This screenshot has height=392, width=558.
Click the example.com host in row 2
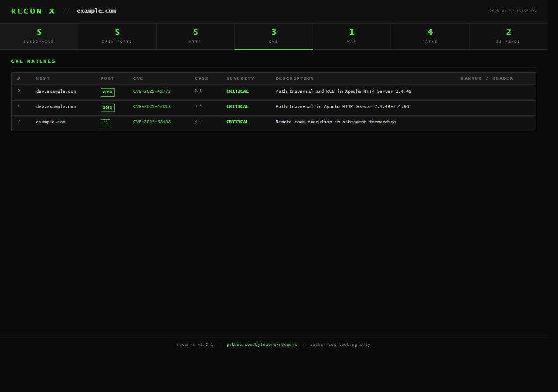[x=51, y=122]
